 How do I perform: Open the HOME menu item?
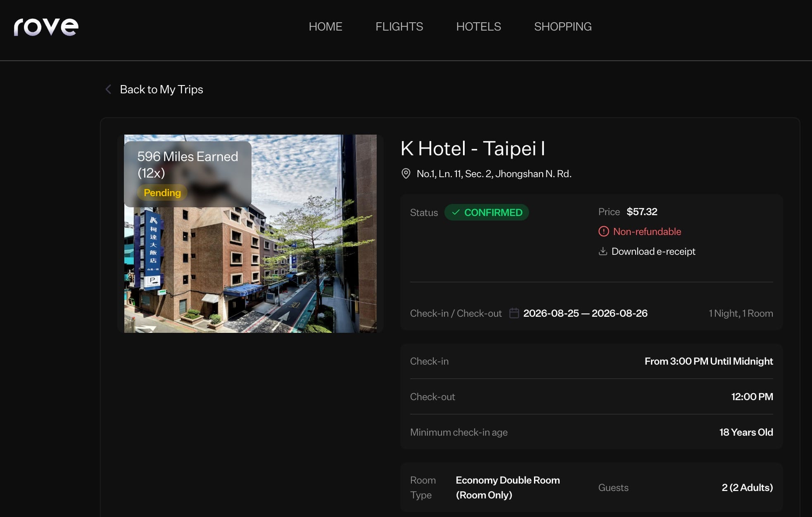point(325,26)
